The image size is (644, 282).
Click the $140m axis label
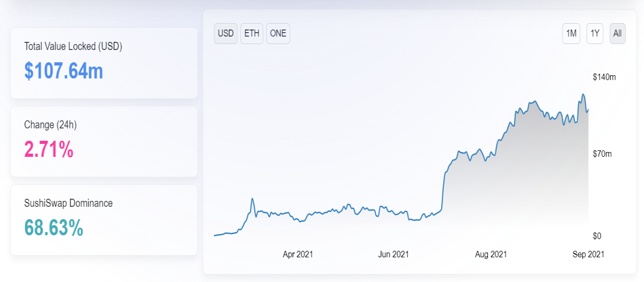[604, 77]
